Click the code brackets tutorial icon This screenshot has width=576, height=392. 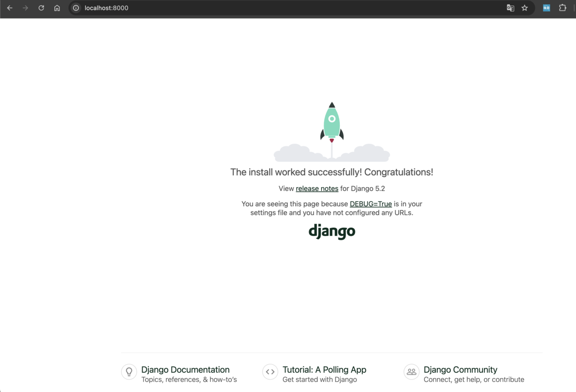pos(270,372)
